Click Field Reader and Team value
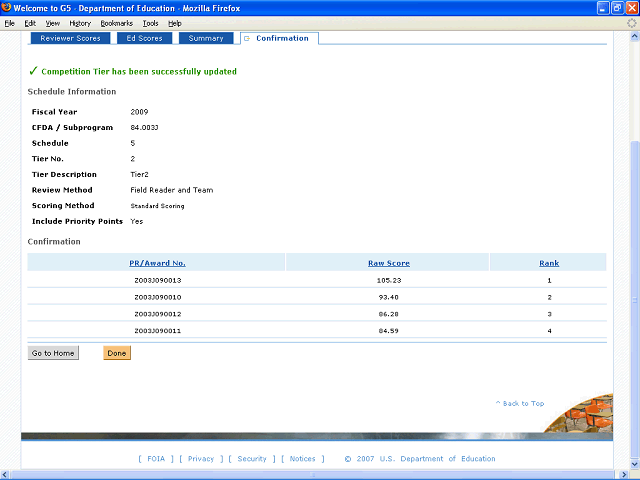The width and height of the screenshot is (640, 480). tap(171, 190)
